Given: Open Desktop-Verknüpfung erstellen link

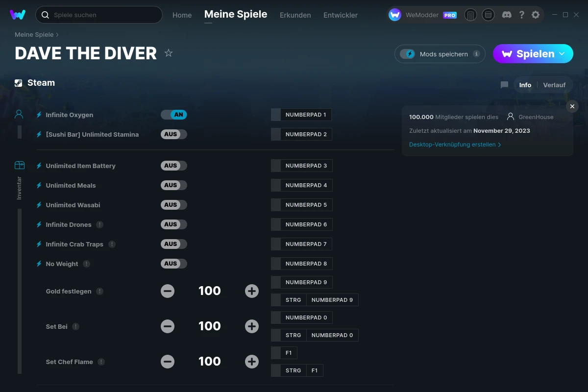Looking at the screenshot, I should 455,145.
